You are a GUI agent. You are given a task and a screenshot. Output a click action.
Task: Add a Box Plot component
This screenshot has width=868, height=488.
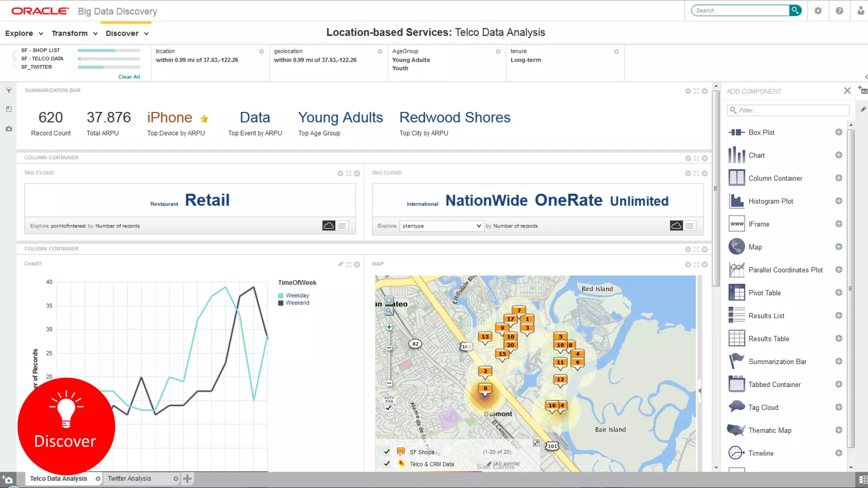(838, 132)
